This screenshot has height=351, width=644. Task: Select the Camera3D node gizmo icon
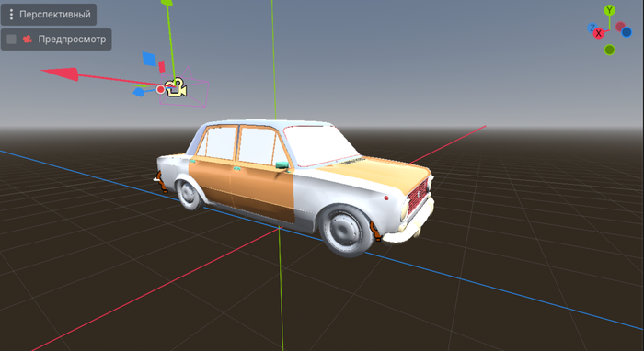tap(177, 88)
